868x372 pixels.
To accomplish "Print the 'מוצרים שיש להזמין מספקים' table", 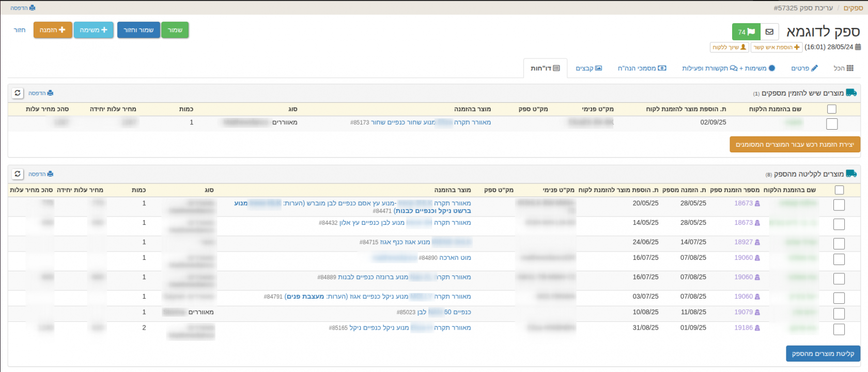I will click(41, 93).
